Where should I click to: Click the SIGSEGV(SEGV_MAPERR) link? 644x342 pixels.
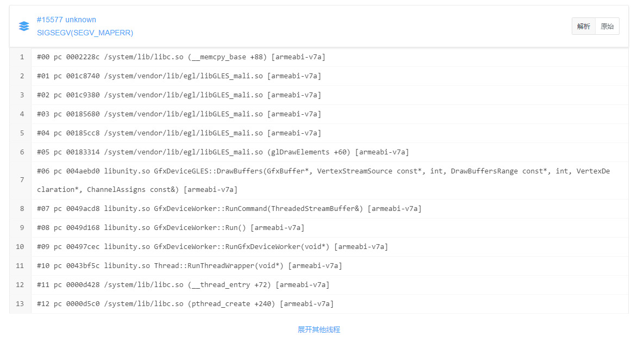(x=85, y=33)
